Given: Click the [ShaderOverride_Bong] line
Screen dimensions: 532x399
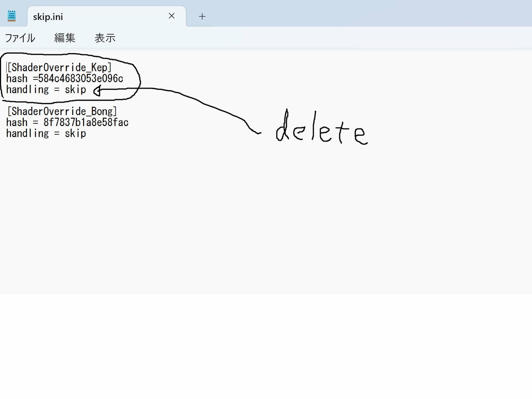Looking at the screenshot, I should [62, 111].
